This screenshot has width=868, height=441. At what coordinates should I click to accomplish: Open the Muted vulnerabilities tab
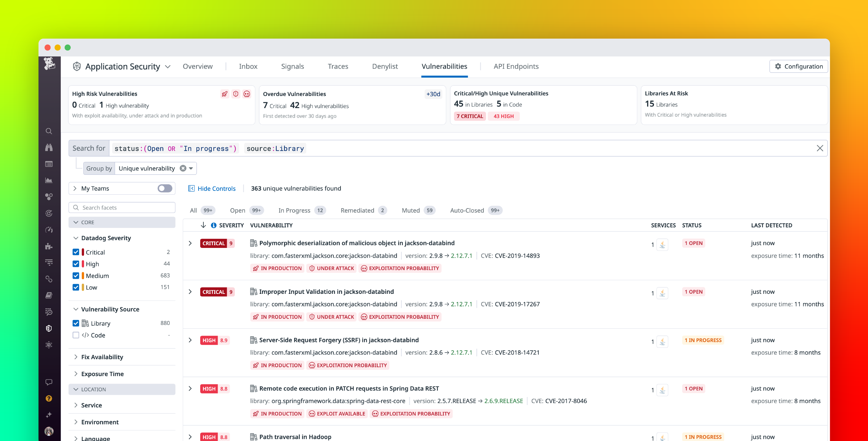coord(411,210)
